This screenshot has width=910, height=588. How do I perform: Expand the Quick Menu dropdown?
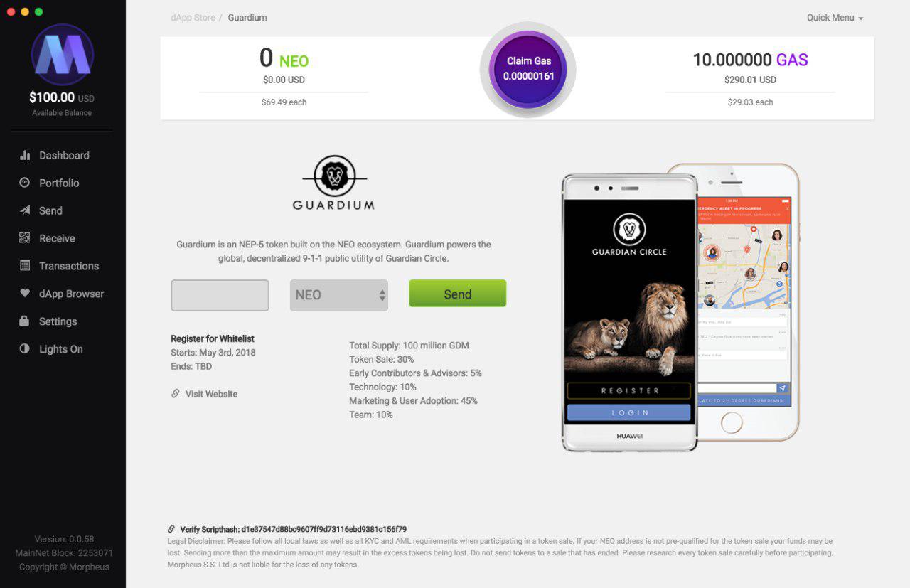coord(835,18)
